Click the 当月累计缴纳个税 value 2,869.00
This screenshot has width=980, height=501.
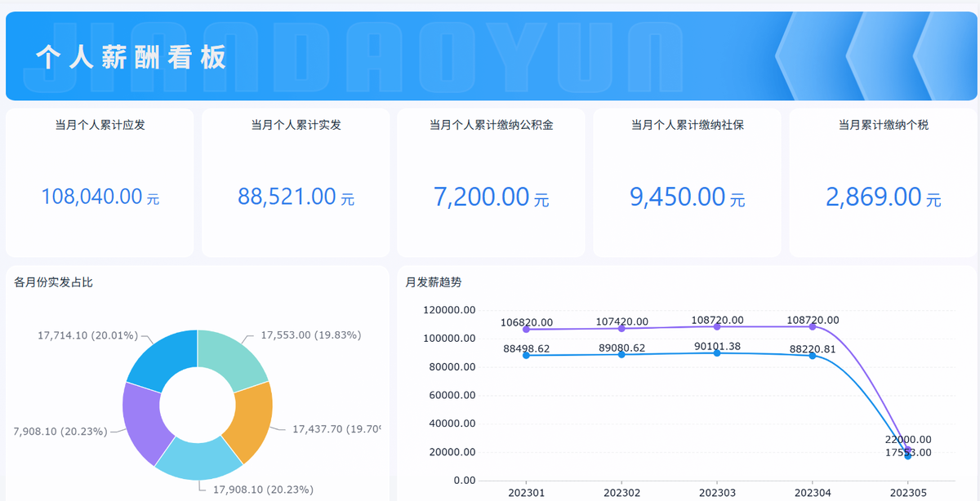point(874,197)
